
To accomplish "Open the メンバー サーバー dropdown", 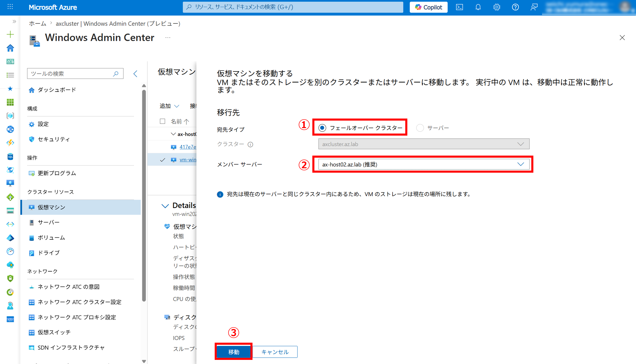I will tap(424, 164).
